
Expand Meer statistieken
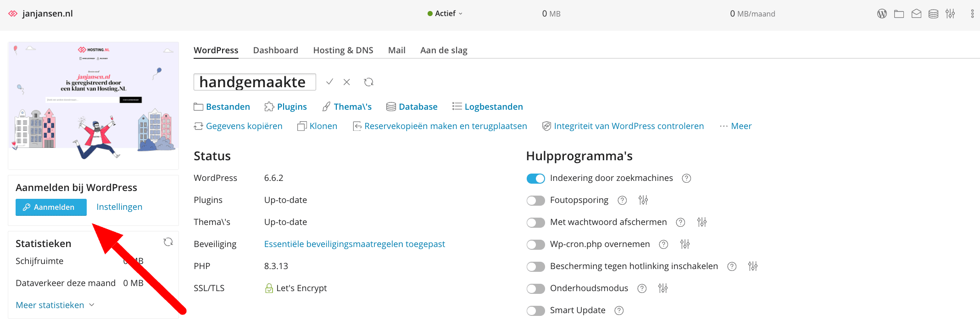pos(55,305)
